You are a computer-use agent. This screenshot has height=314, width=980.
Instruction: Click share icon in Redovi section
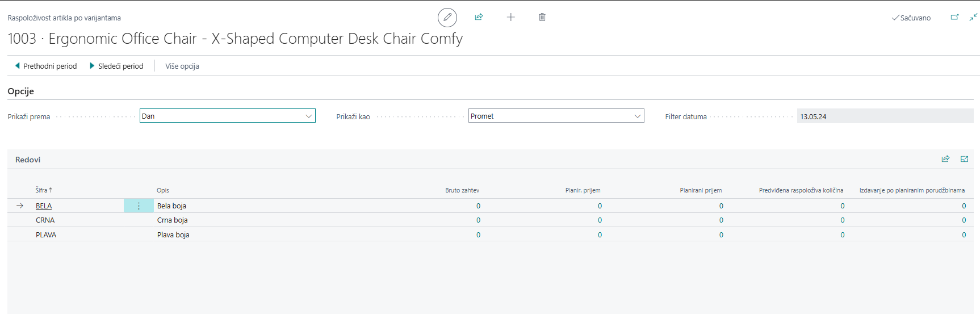pos(945,159)
